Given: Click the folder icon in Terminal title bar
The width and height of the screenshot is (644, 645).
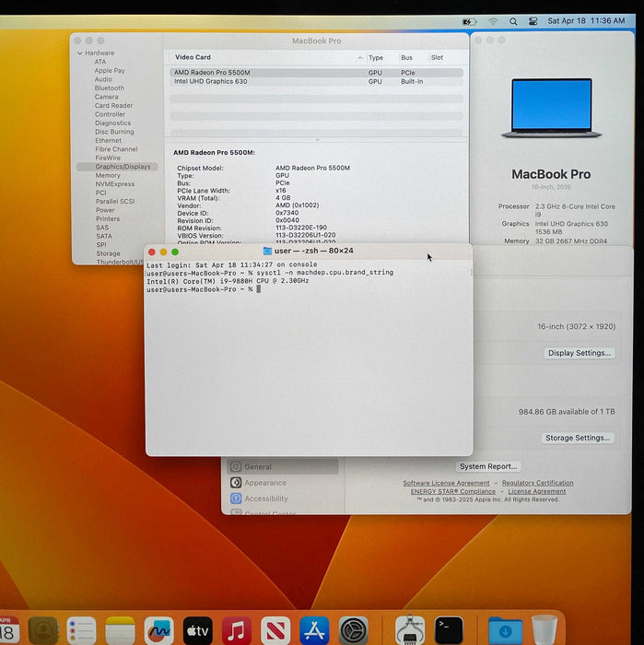Looking at the screenshot, I should click(x=267, y=251).
